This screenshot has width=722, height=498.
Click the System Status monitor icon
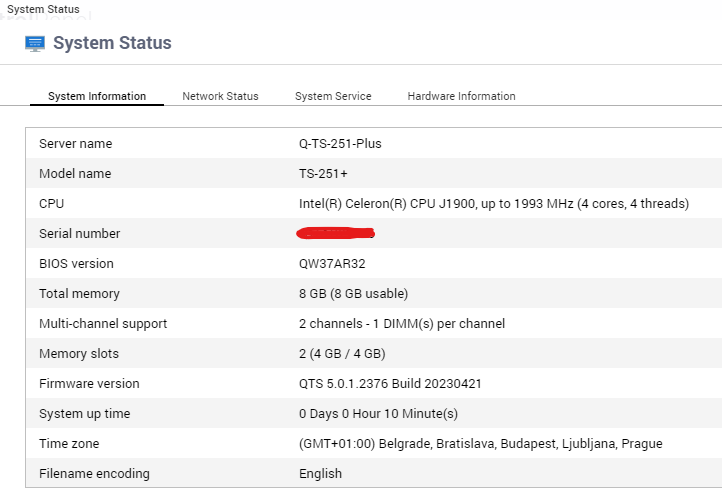[35, 43]
